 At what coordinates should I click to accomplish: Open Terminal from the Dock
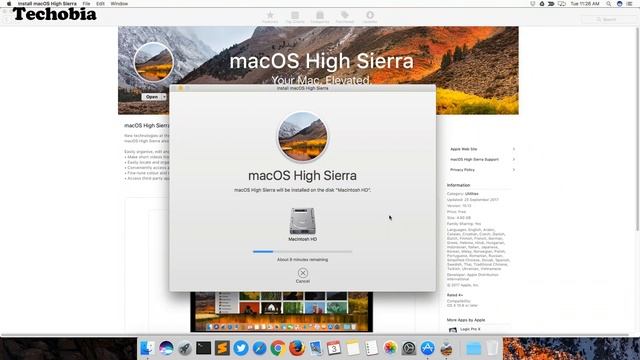203,348
